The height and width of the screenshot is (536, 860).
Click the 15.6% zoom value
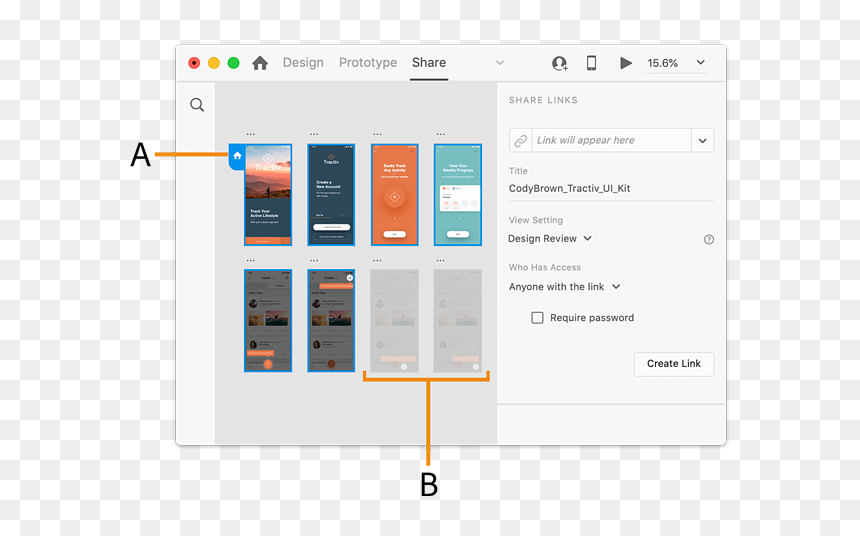663,63
